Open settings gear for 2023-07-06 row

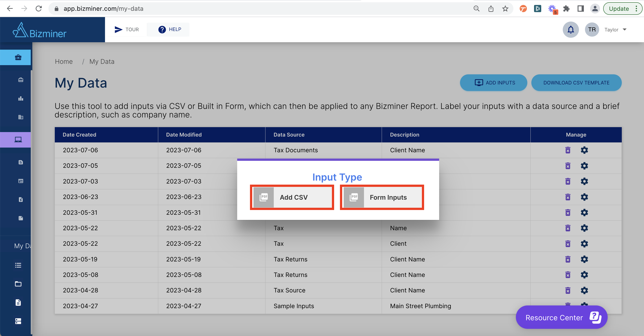point(584,150)
